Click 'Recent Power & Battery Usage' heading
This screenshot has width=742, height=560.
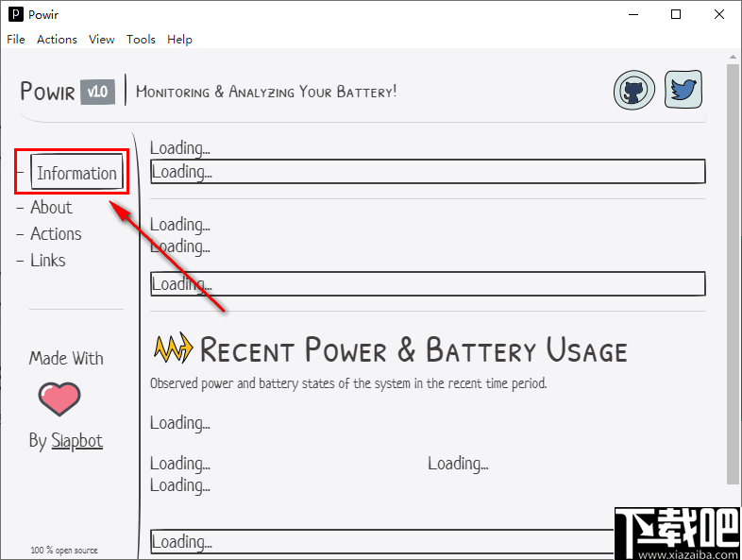[413, 350]
